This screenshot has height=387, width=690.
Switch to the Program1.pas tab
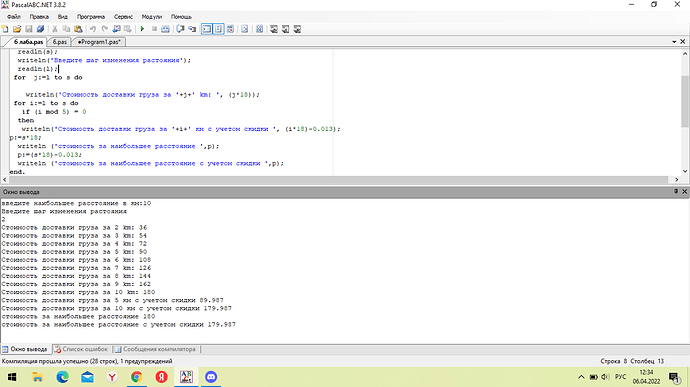click(x=99, y=42)
